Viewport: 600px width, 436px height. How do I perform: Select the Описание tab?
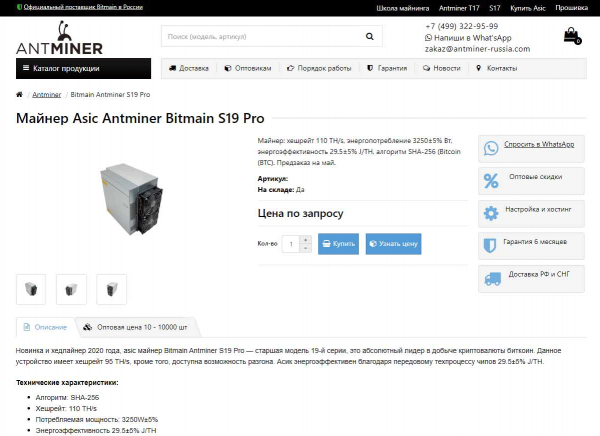pyautogui.click(x=46, y=327)
